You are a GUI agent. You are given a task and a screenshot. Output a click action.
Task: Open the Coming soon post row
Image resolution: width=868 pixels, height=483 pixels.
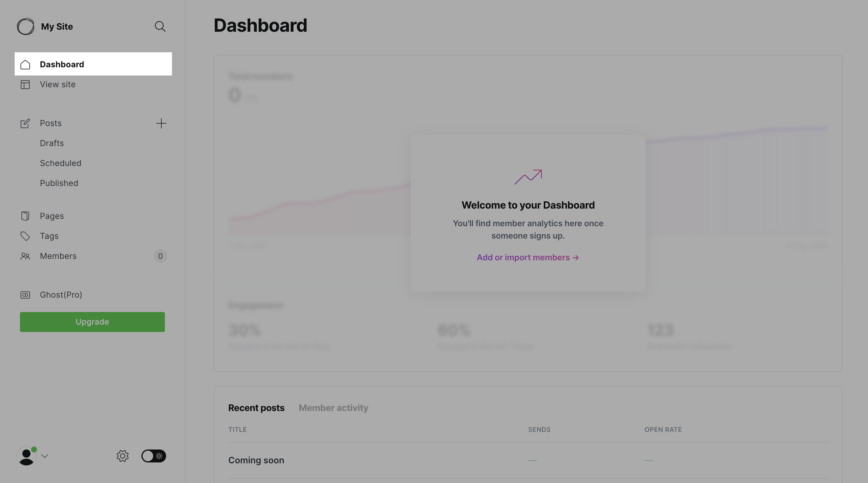(256, 460)
